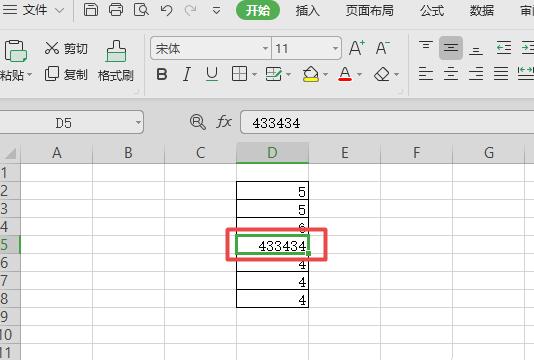
Task: Expand font color dropdown arrow
Action: (x=360, y=74)
